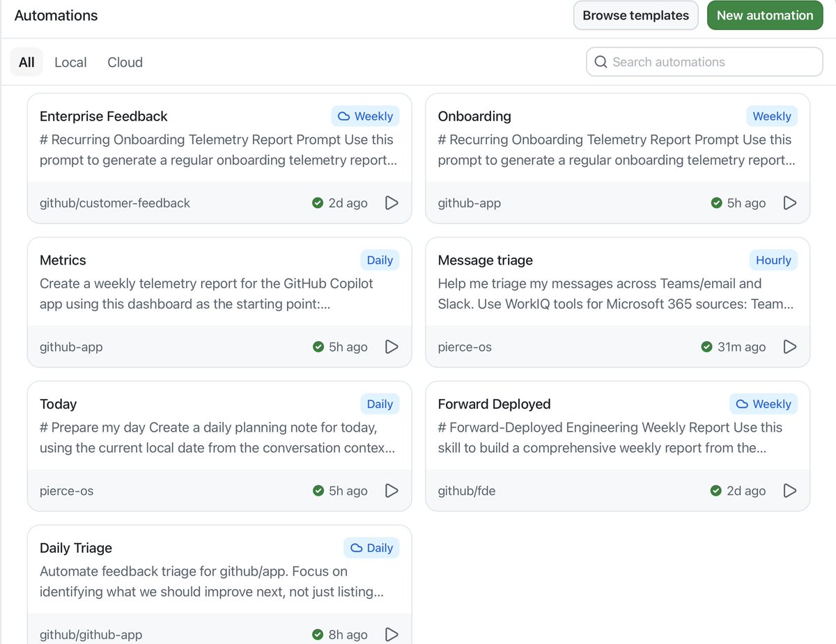Click pierce-os label on Today card
Image resolution: width=836 pixels, height=644 pixels.
pyautogui.click(x=67, y=491)
